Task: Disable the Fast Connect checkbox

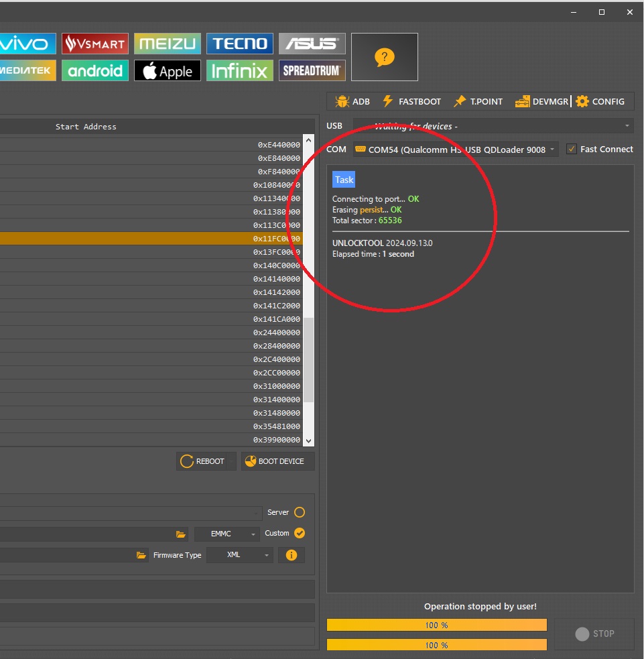Action: [572, 149]
